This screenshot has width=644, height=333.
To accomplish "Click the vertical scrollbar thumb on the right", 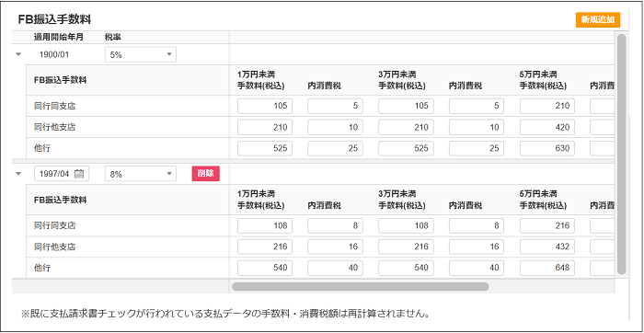I will pos(621,154).
